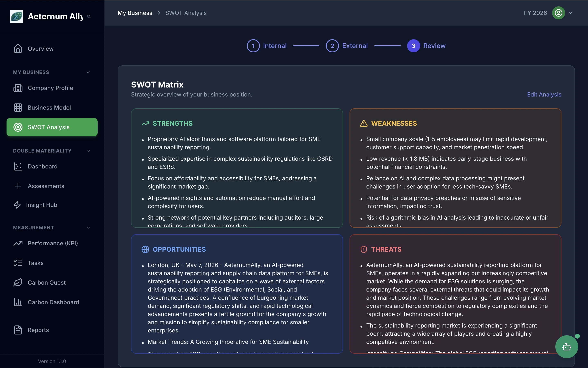
Task: Click the Insight Hub lightning icon
Action: click(x=17, y=205)
